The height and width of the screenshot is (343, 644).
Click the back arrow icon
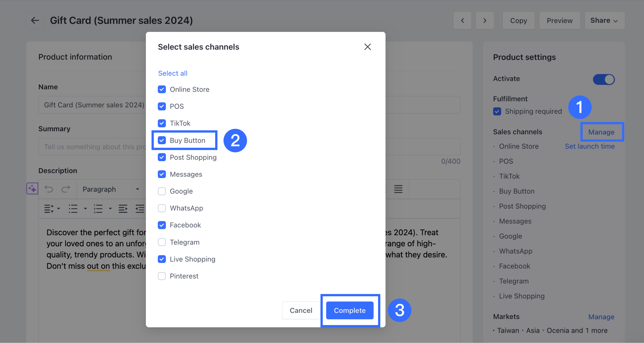click(35, 20)
